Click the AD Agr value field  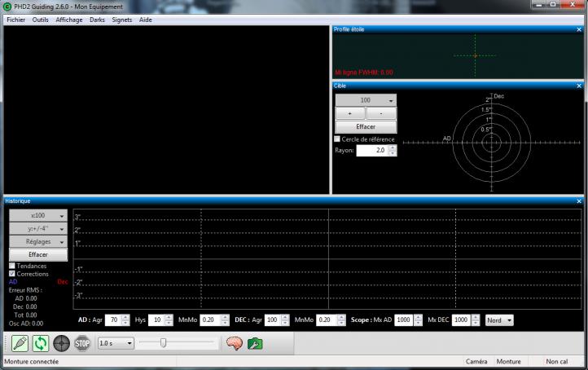click(x=114, y=319)
